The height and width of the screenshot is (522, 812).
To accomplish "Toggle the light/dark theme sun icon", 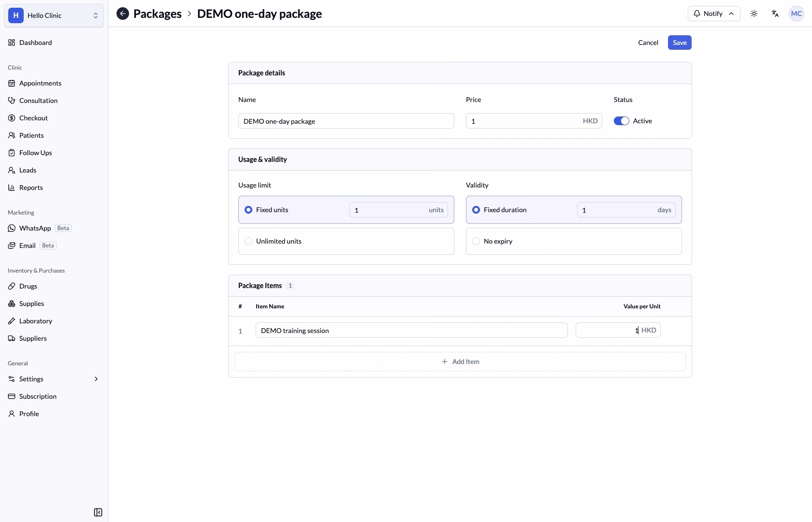I will tap(754, 14).
